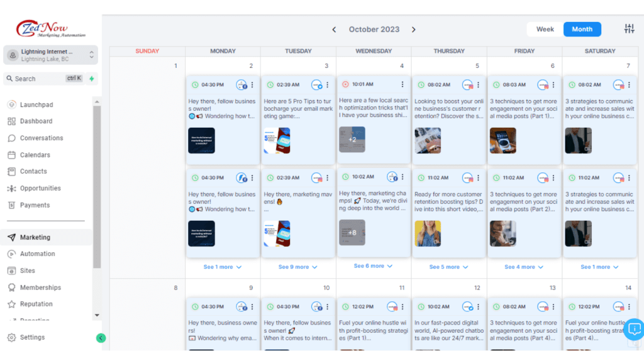Open Conversations in the sidebar
Viewport: 644px width, 363px height.
point(41,138)
